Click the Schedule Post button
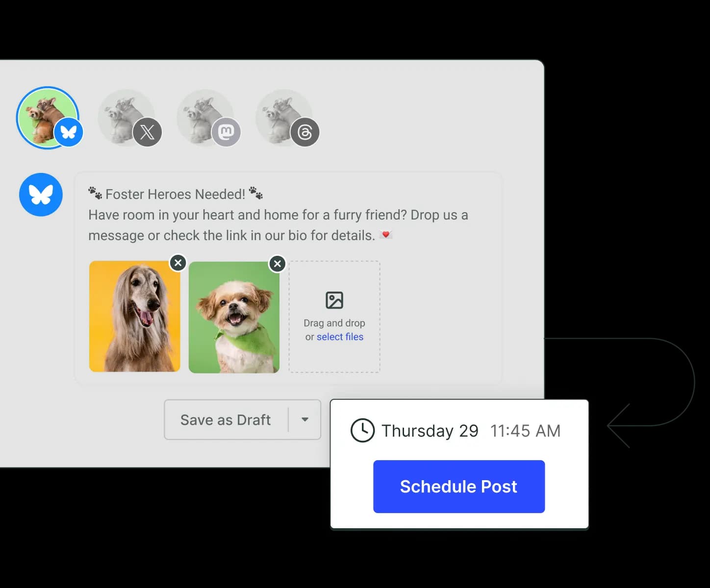The width and height of the screenshot is (710, 588). (x=459, y=486)
